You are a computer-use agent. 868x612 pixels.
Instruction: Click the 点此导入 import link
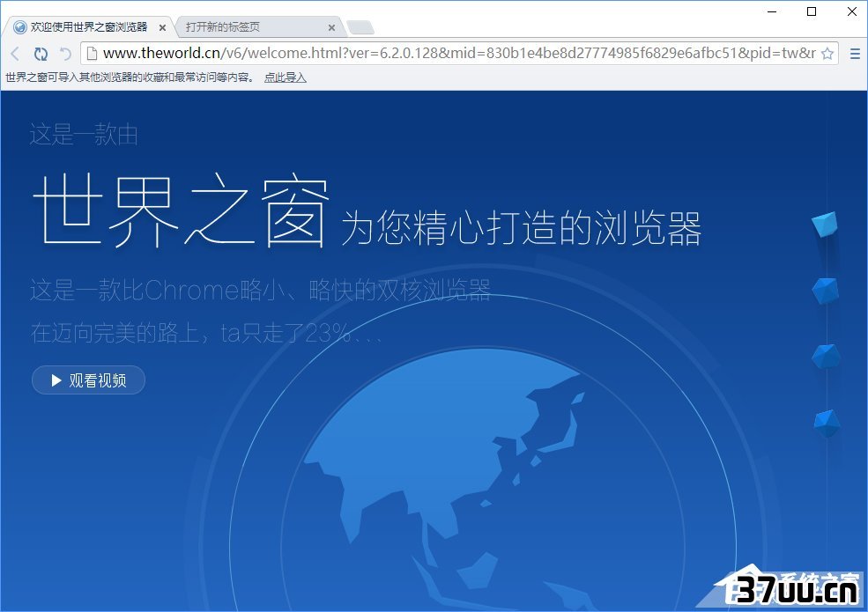286,77
